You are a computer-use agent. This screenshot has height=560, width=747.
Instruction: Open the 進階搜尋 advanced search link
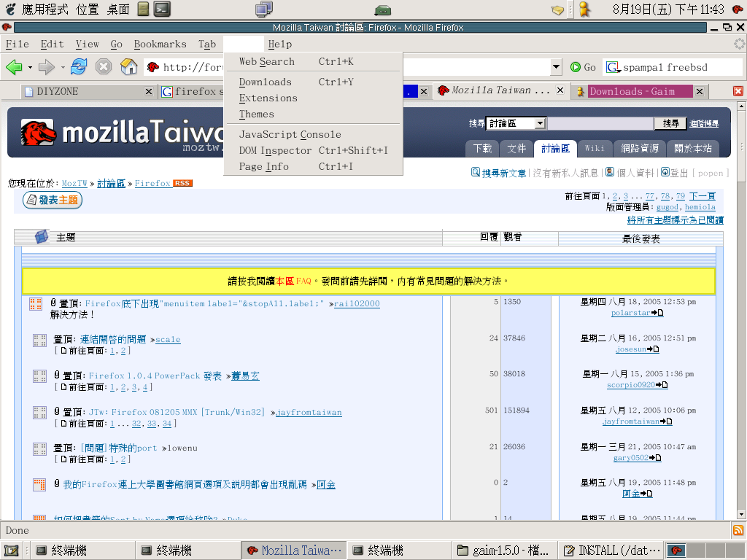pyautogui.click(x=704, y=124)
